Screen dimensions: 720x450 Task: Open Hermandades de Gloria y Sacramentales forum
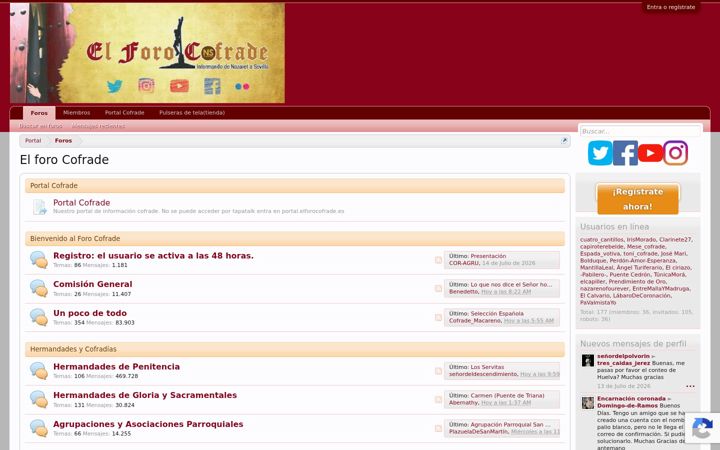145,395
